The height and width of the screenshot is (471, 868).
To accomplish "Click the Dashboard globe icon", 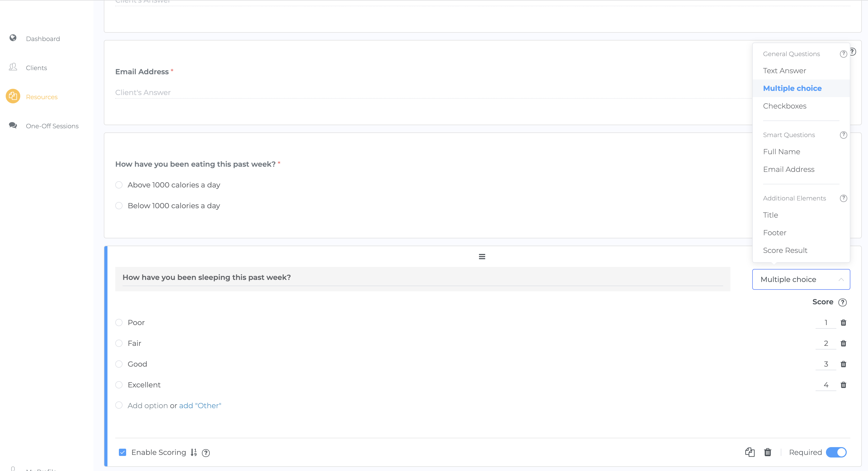I will click(x=13, y=38).
